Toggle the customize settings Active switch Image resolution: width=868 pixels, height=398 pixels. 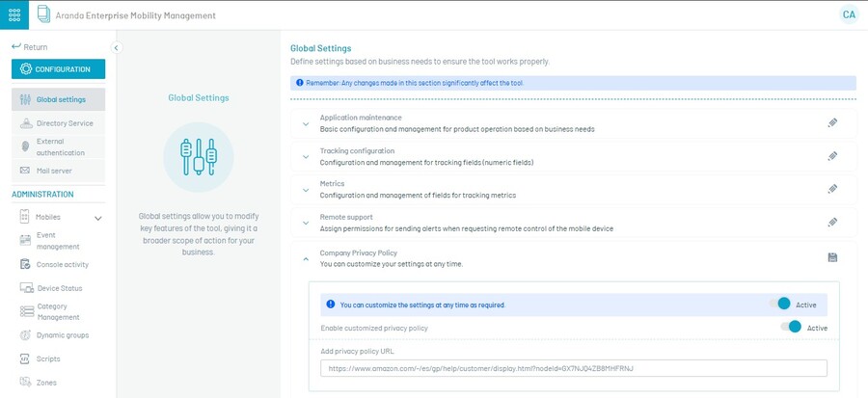[x=782, y=305]
